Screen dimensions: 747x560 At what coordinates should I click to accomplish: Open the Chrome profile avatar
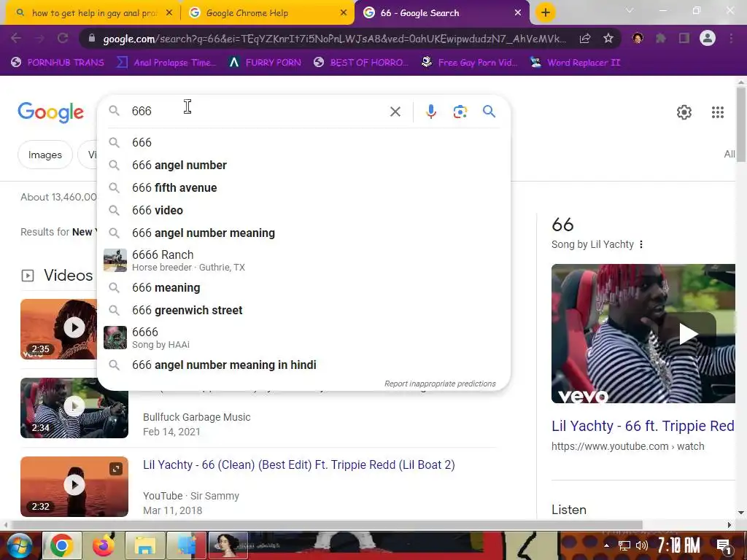(708, 38)
